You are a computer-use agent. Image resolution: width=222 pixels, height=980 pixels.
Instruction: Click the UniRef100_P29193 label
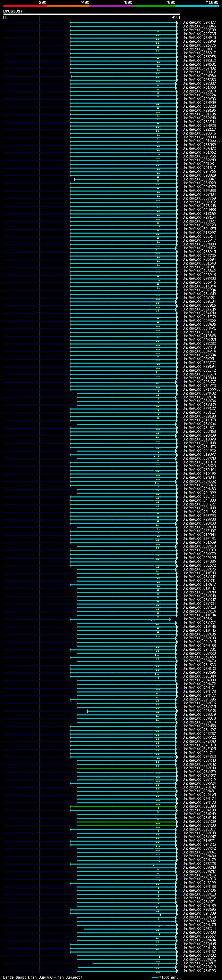199,416
